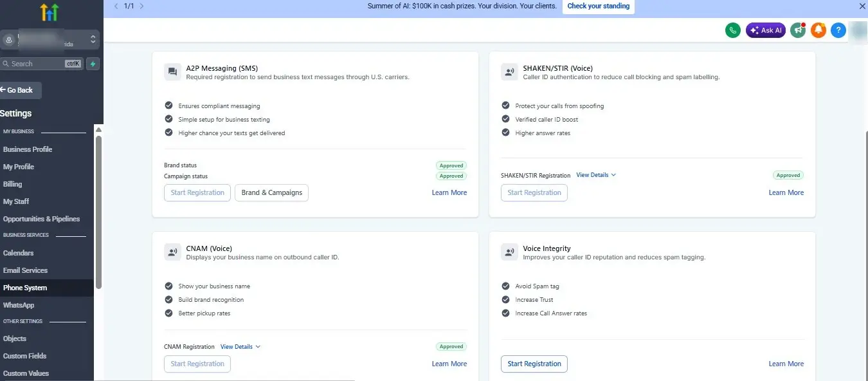Click checkmark beside Protect your calls from spoofing
Image resolution: width=868 pixels, height=381 pixels.
click(x=505, y=106)
